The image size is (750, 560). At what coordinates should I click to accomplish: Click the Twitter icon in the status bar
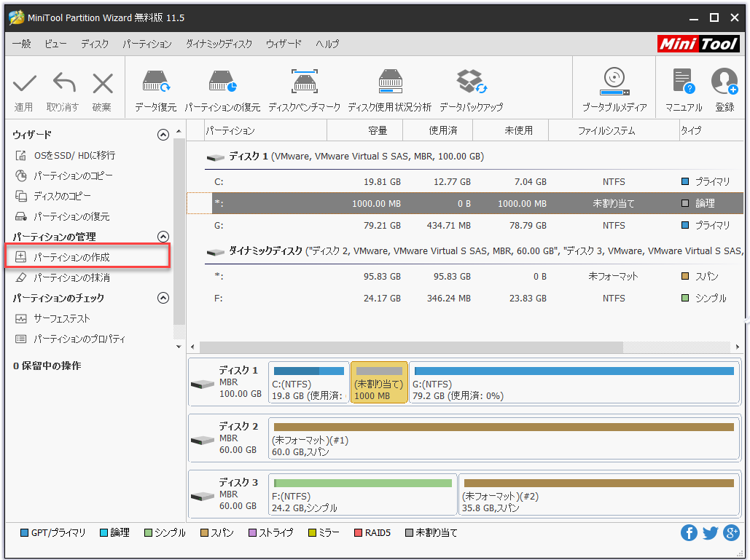coord(710,532)
